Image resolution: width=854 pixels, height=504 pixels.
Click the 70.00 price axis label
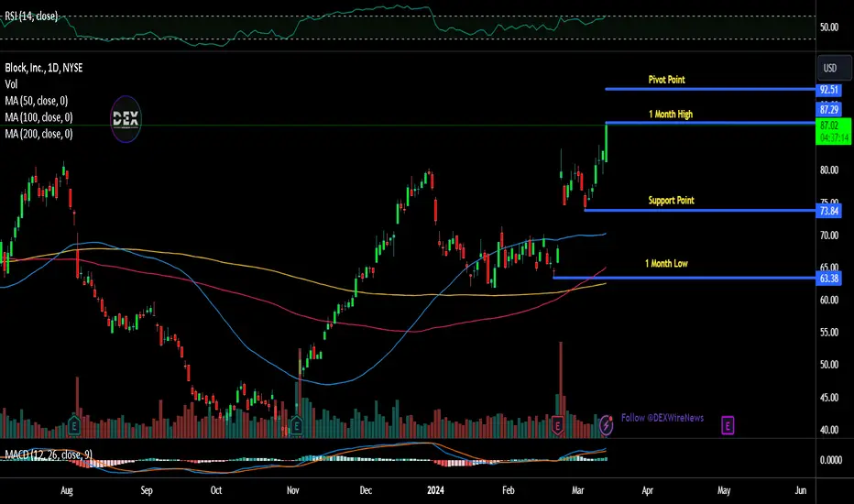(x=829, y=236)
